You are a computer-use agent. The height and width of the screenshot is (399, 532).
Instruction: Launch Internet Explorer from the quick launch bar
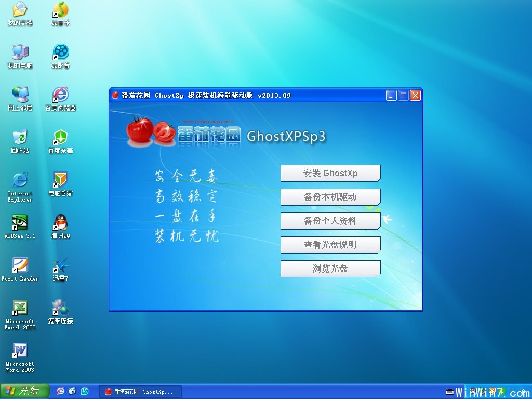click(61, 391)
